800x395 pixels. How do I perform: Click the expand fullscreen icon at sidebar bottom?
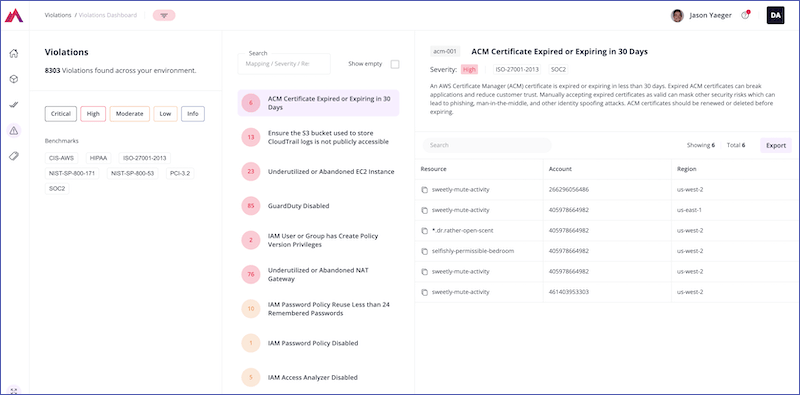coord(14,390)
